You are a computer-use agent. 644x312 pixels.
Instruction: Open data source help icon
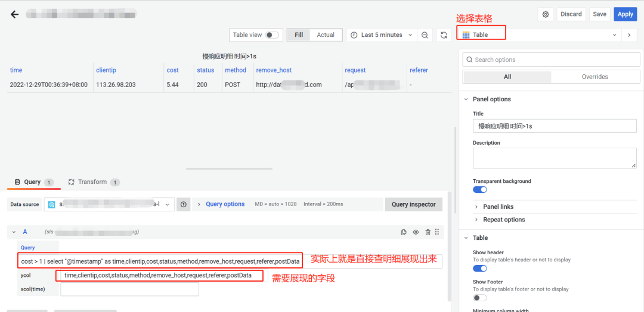183,204
